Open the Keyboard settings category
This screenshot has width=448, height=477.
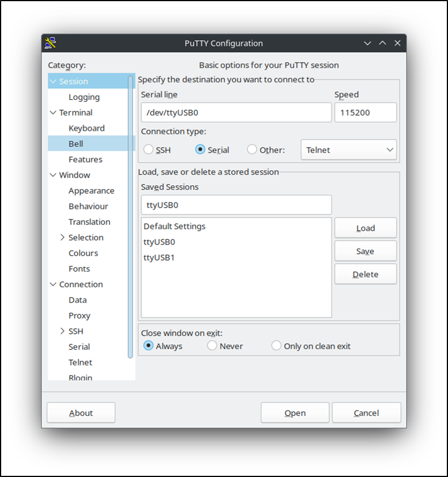tap(86, 129)
